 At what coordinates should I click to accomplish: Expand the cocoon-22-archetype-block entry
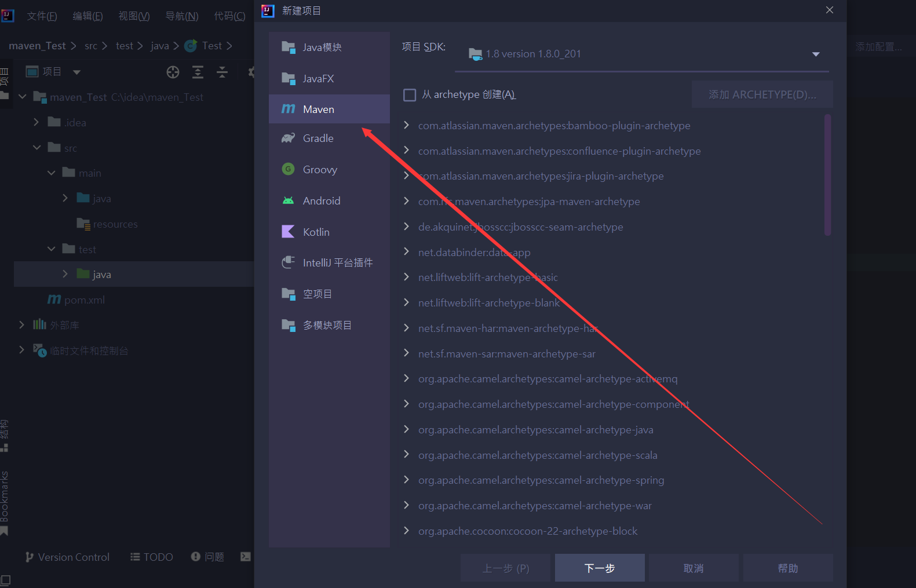click(x=406, y=531)
